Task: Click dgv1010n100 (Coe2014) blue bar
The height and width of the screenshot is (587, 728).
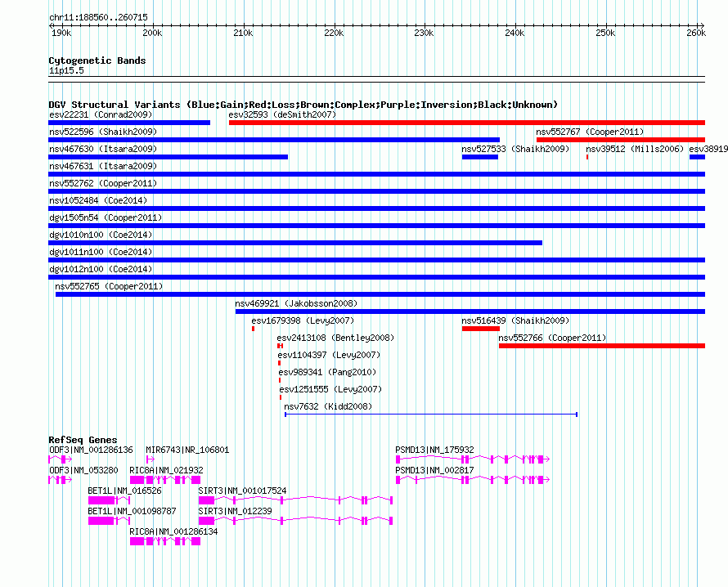Action: pyautogui.click(x=295, y=243)
